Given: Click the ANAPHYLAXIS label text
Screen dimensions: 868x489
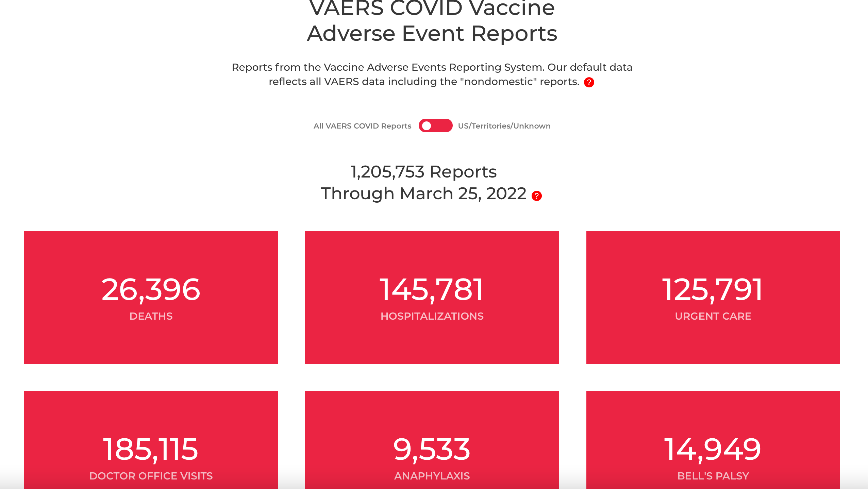Looking at the screenshot, I should 432,476.
